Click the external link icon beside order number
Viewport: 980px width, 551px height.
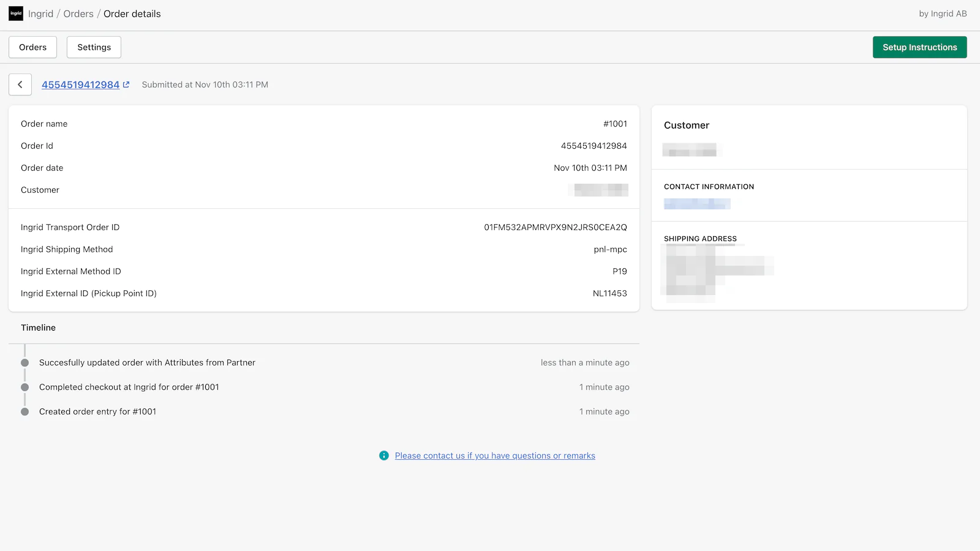click(126, 84)
